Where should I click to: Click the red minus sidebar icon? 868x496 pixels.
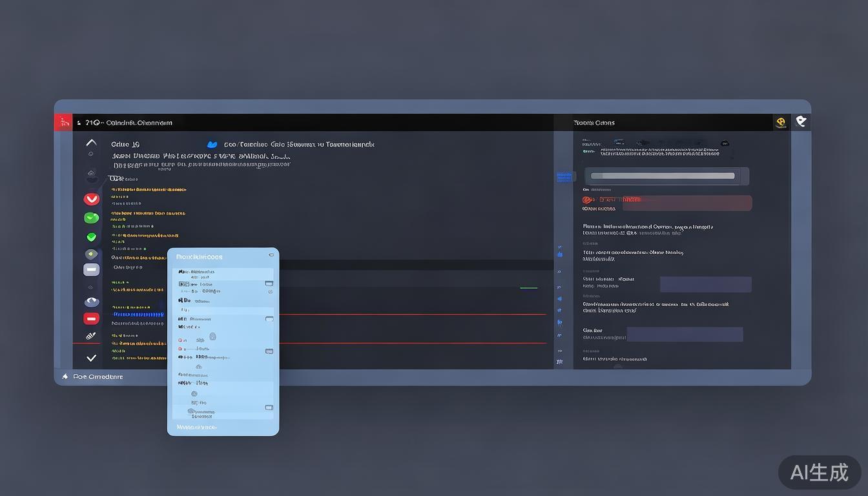pos(91,318)
